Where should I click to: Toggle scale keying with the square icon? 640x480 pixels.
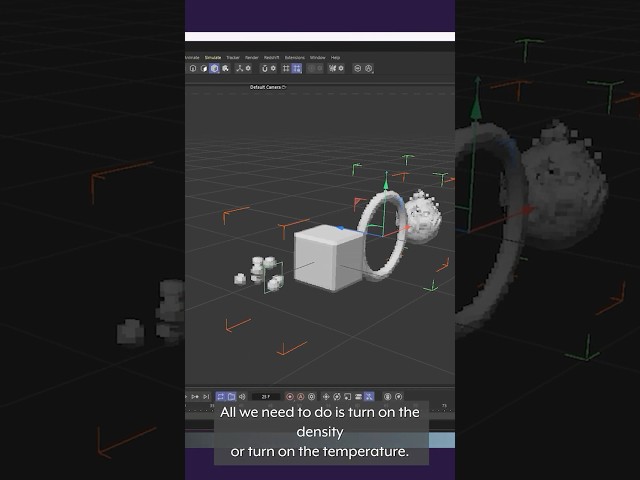point(347,397)
